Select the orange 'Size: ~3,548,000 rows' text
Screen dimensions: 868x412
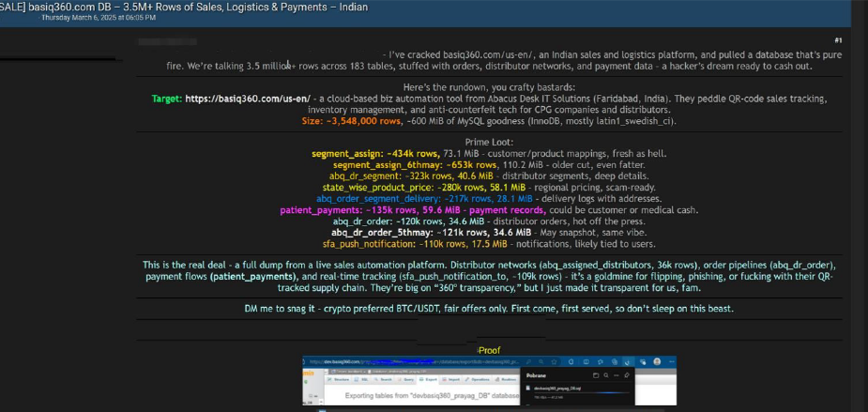point(352,121)
